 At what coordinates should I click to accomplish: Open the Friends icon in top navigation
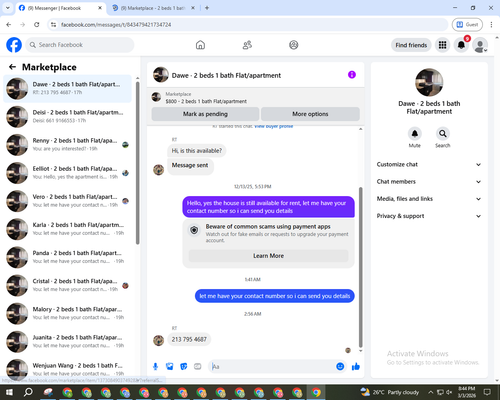point(247,45)
